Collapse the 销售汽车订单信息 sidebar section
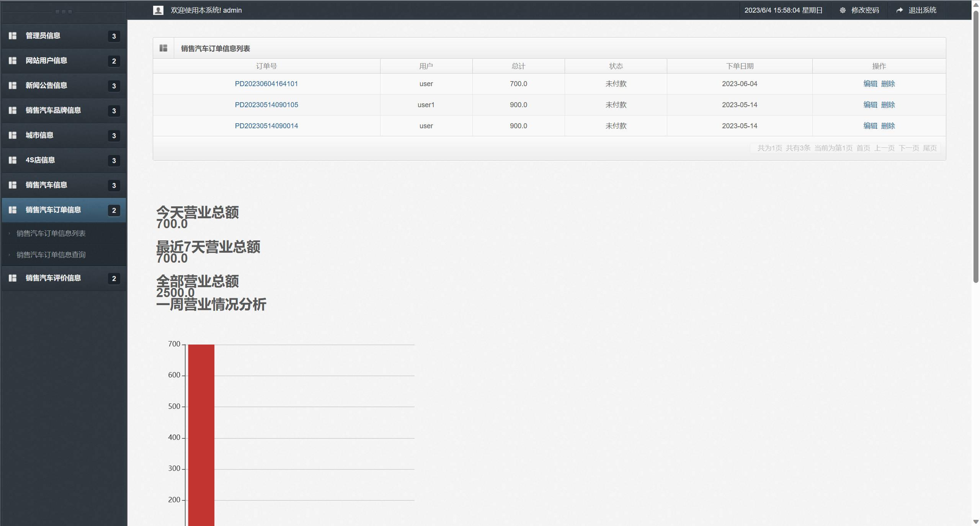 coord(53,210)
